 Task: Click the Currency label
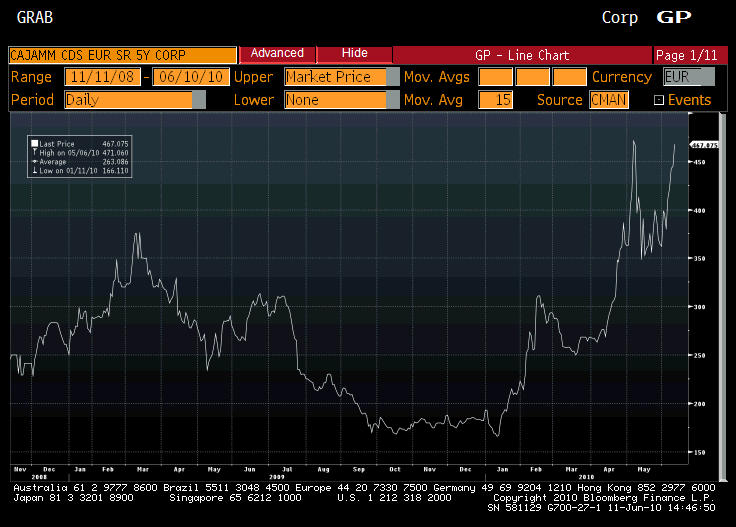[622, 77]
